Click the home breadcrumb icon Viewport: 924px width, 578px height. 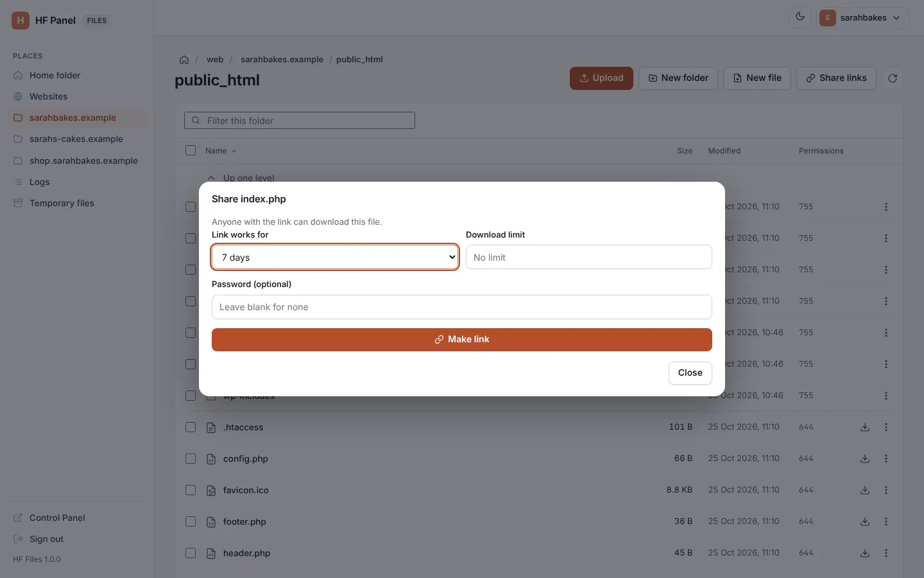tap(184, 60)
